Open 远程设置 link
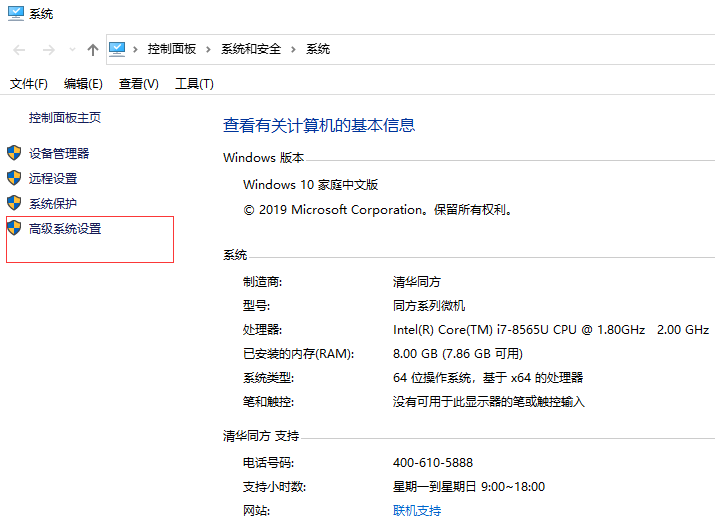 (53, 179)
